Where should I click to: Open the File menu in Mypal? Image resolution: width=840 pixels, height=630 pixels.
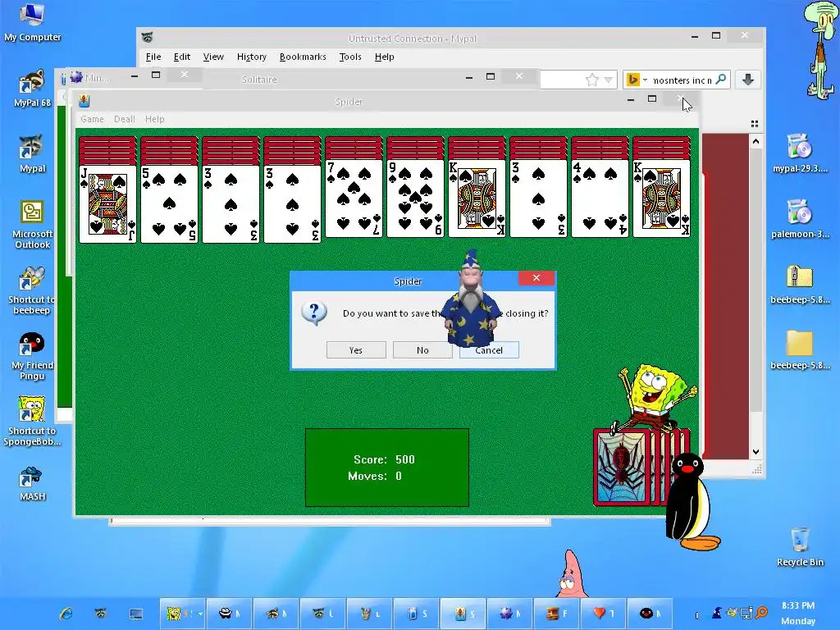point(153,57)
